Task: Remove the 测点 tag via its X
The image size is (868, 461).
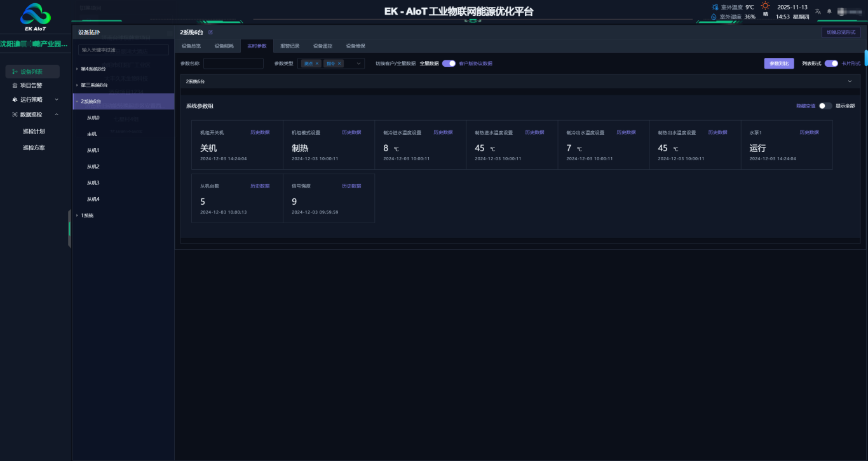Action: coord(317,64)
